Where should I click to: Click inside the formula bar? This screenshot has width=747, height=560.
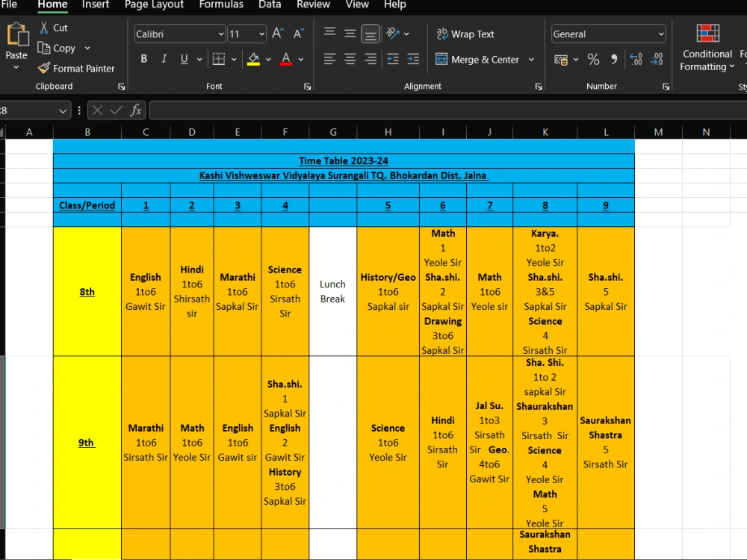click(x=447, y=111)
